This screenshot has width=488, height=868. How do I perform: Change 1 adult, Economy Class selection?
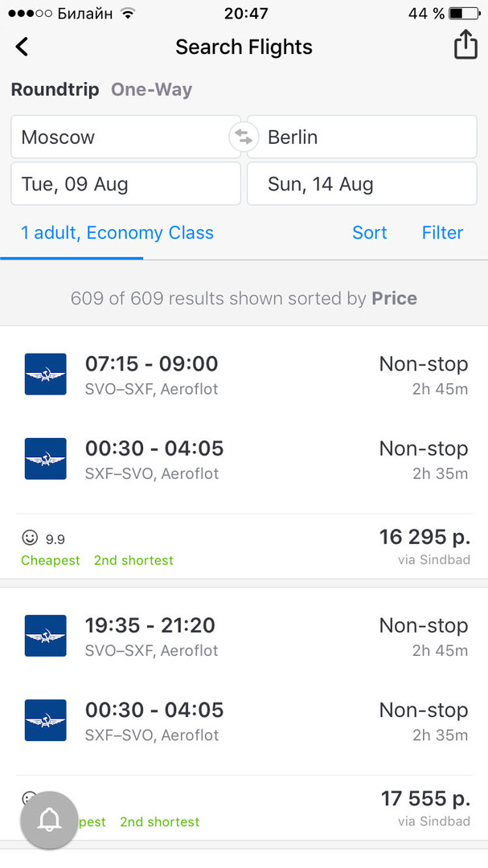117,232
